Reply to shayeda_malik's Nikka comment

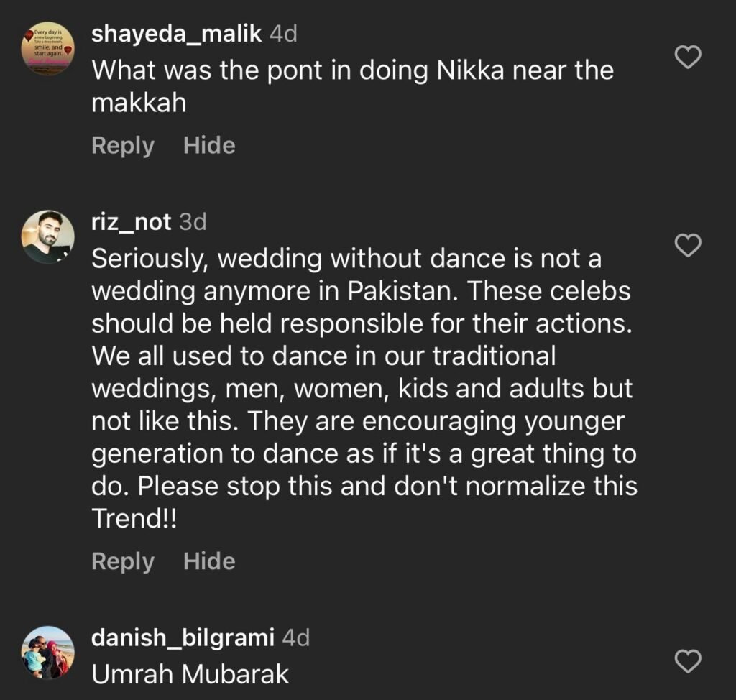[123, 146]
